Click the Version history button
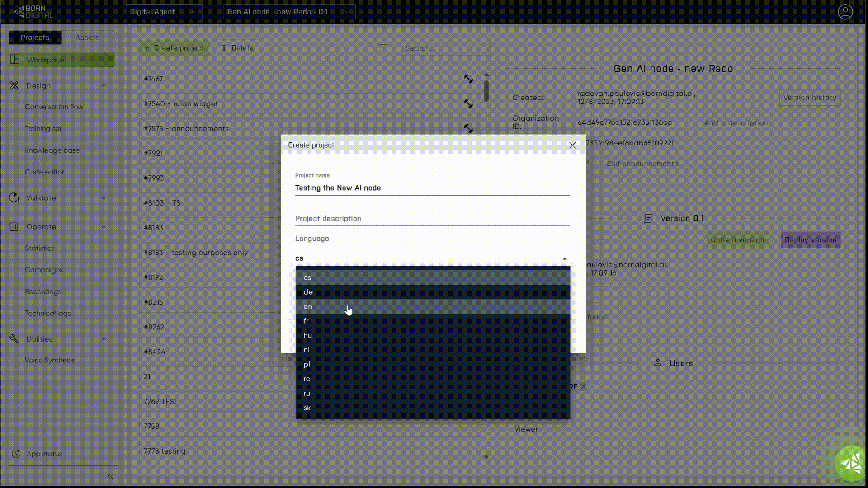 809,98
